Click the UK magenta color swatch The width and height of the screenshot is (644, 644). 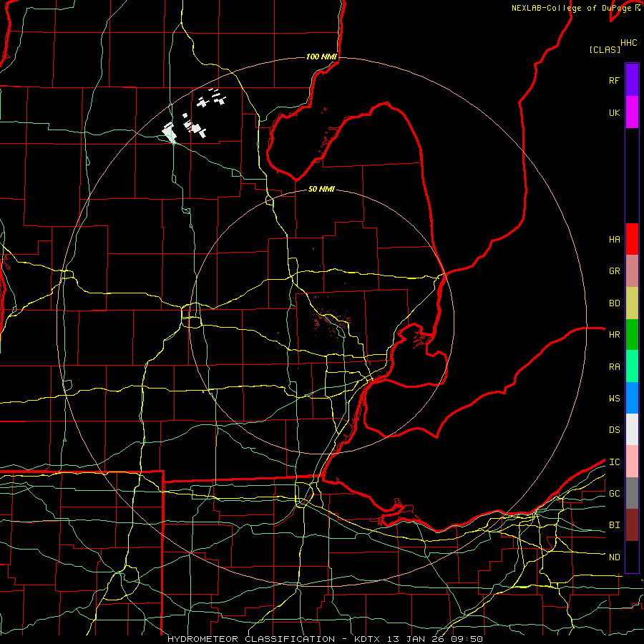[632, 112]
